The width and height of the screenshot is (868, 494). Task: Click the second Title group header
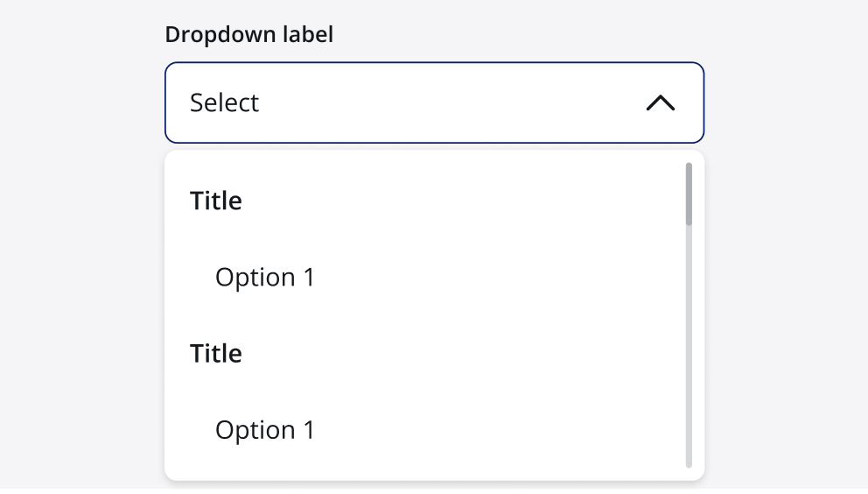216,354
